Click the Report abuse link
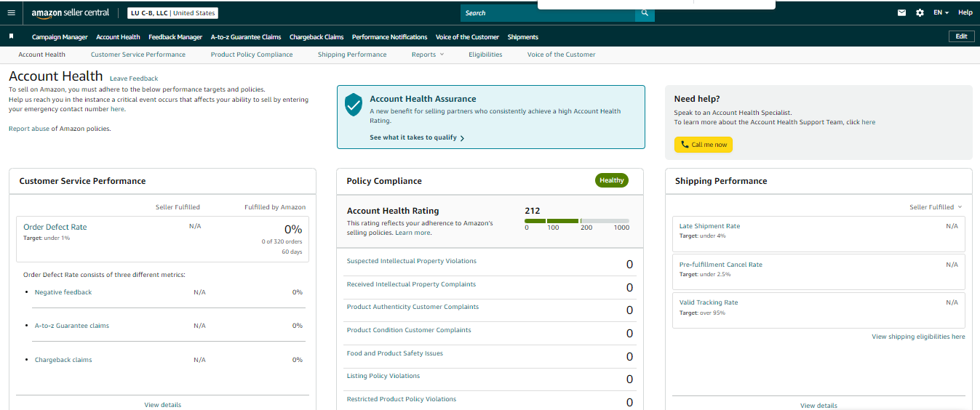The width and height of the screenshot is (980, 410). pos(29,129)
